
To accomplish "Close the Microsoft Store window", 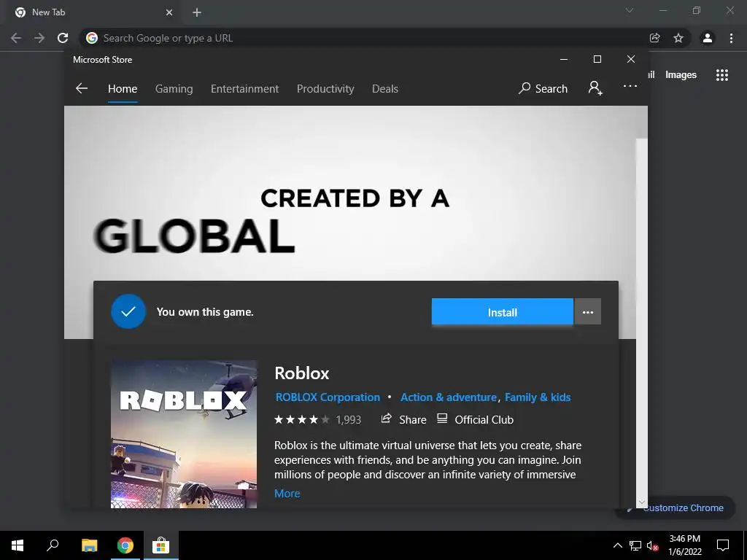I will [631, 59].
